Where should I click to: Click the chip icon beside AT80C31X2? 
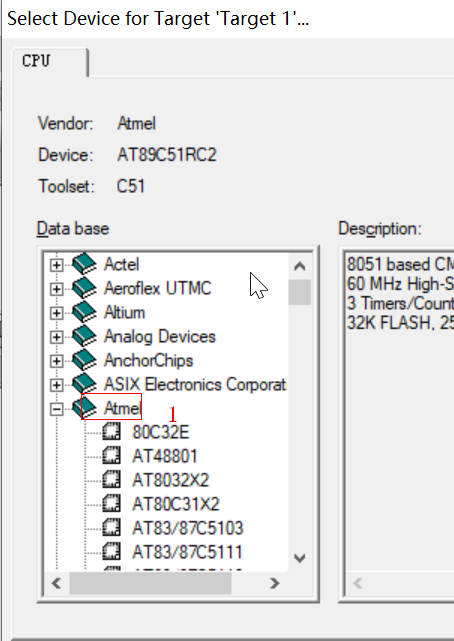coord(111,504)
